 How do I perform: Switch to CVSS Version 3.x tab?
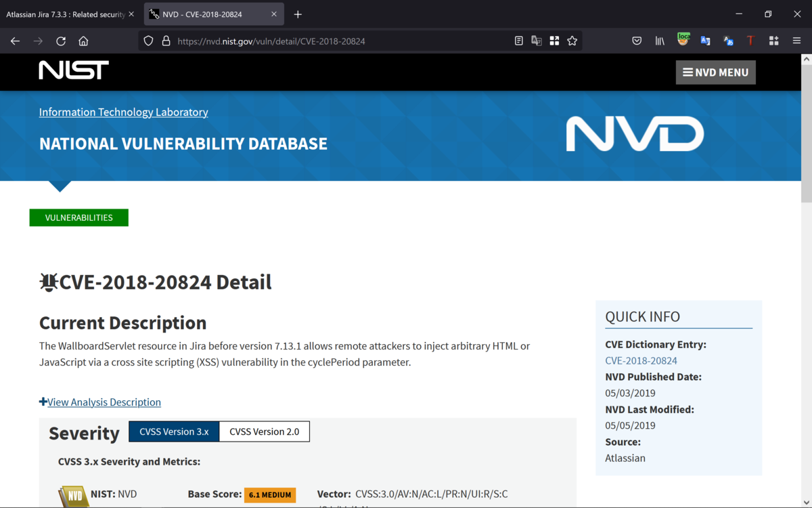174,431
